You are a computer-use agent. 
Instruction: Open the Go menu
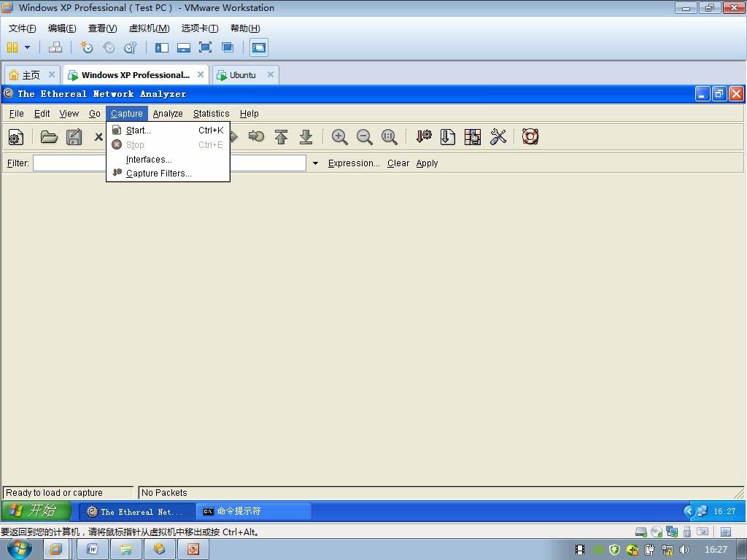click(x=94, y=113)
